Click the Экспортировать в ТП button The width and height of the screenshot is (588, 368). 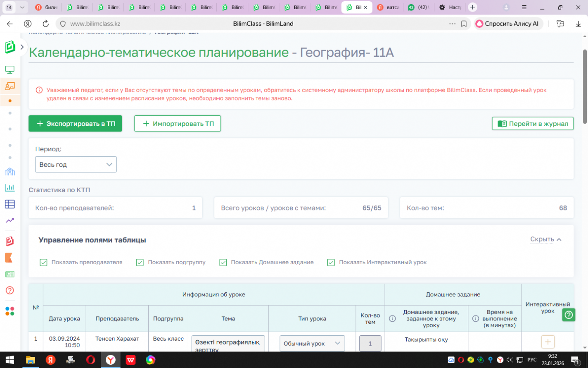tap(75, 124)
